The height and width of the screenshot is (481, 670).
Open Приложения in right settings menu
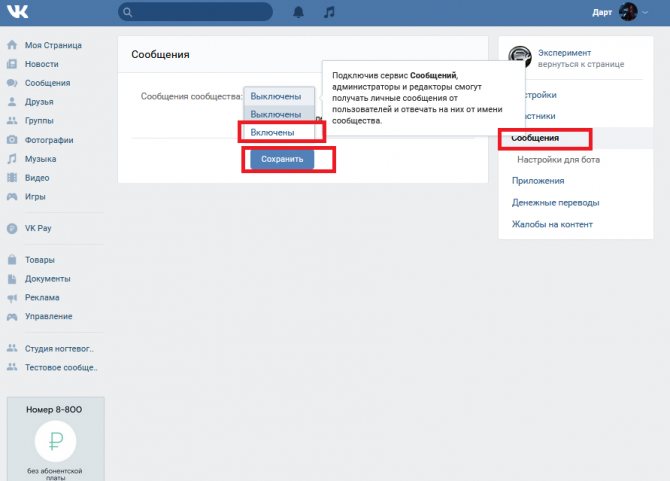538,181
